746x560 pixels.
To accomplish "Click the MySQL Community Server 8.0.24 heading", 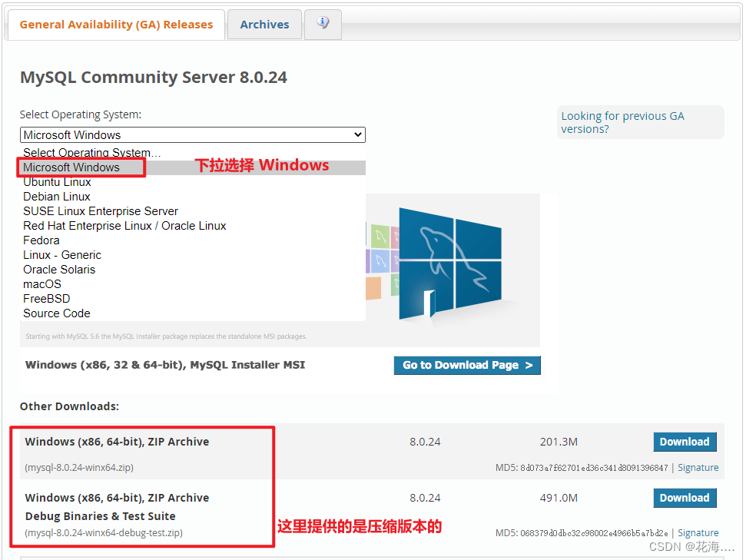I will click(x=153, y=77).
